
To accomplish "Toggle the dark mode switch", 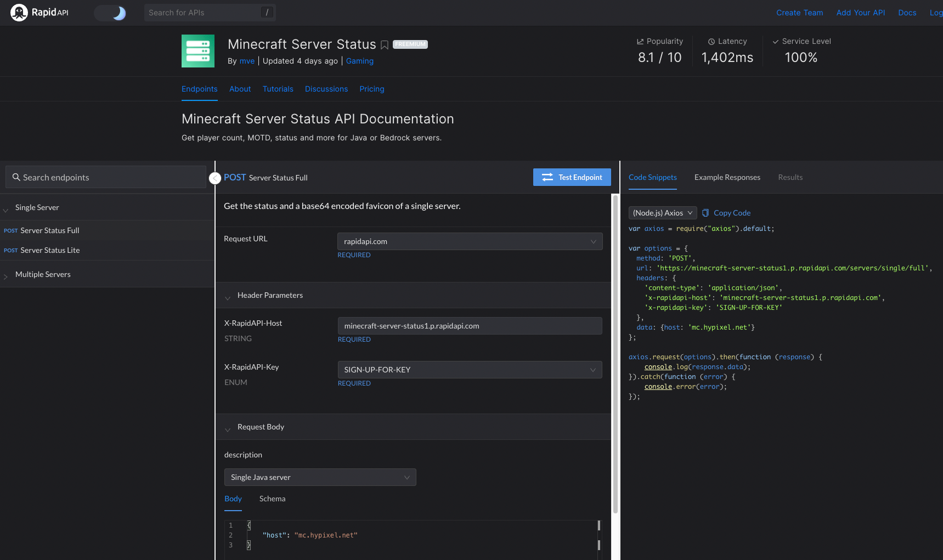I will click(110, 13).
